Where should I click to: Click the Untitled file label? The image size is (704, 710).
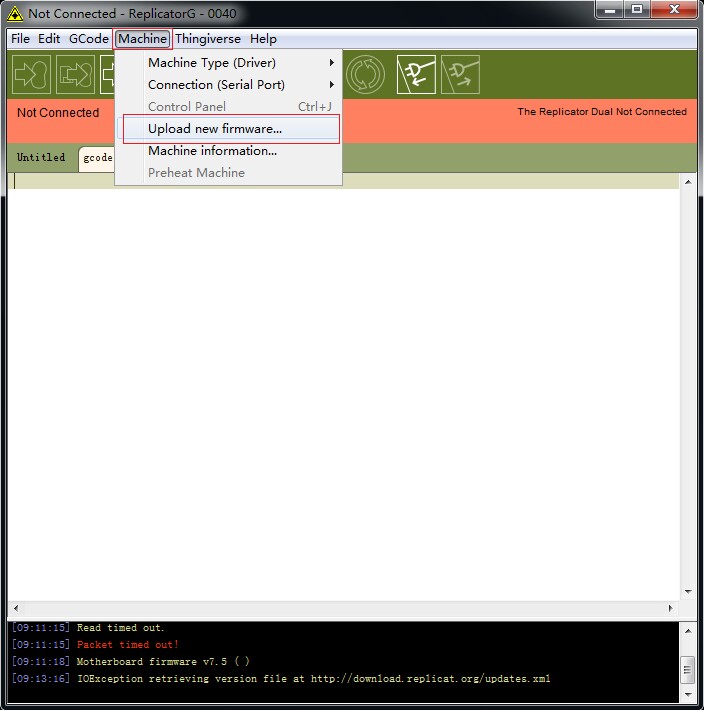[x=41, y=158]
